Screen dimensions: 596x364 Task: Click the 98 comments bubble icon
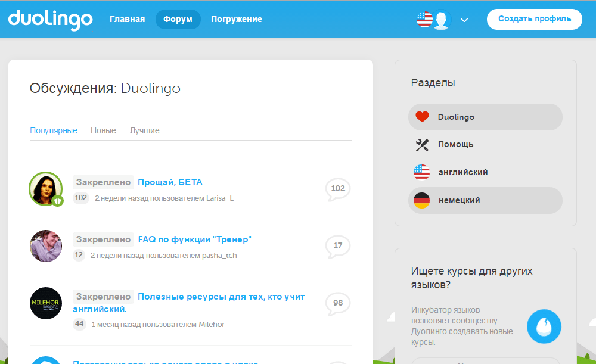click(x=337, y=303)
